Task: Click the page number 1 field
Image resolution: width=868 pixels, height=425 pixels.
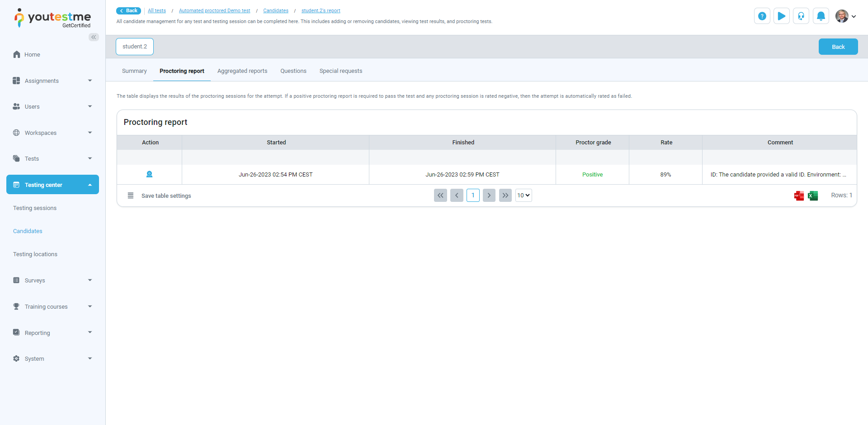Action: (x=473, y=196)
